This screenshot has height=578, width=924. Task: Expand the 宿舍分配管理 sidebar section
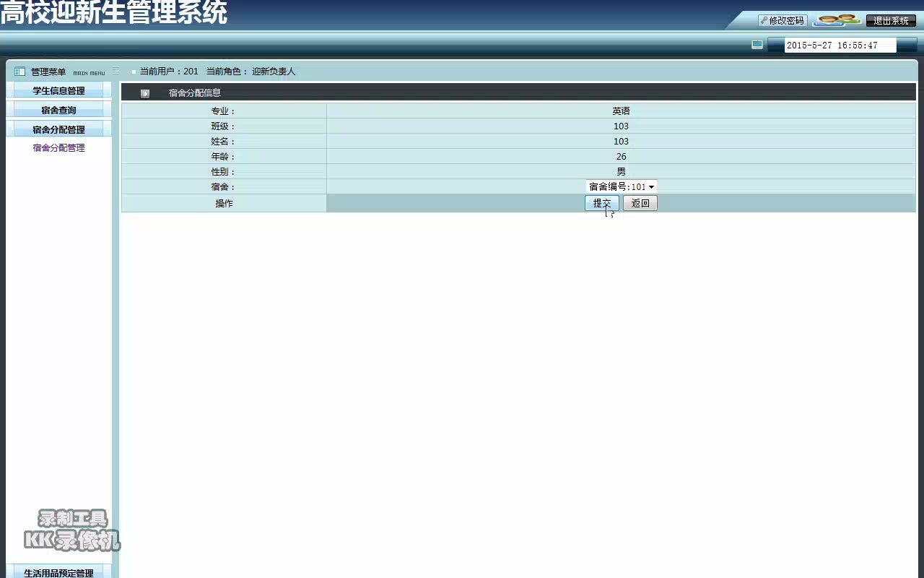tap(58, 129)
